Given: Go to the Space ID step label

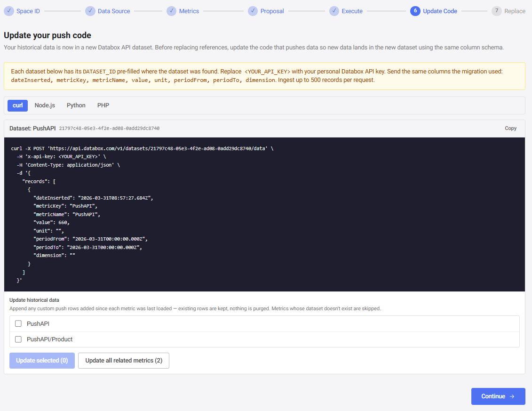Looking at the screenshot, I should (28, 11).
